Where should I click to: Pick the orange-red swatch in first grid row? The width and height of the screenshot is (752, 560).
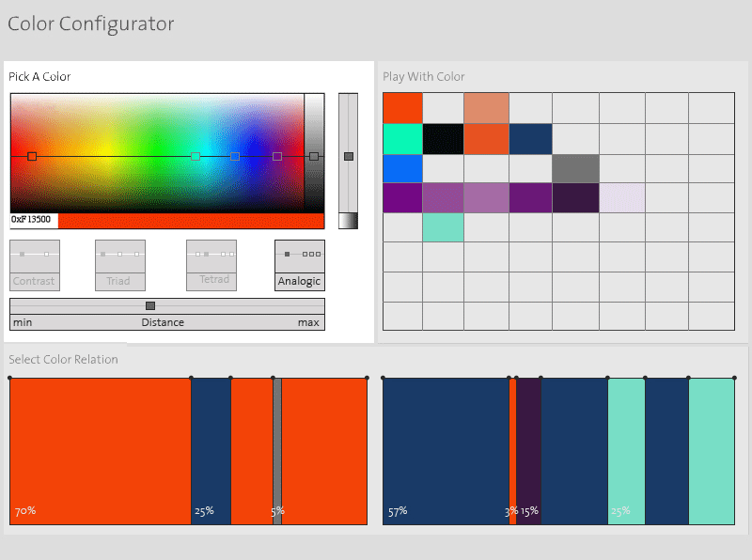tap(403, 108)
